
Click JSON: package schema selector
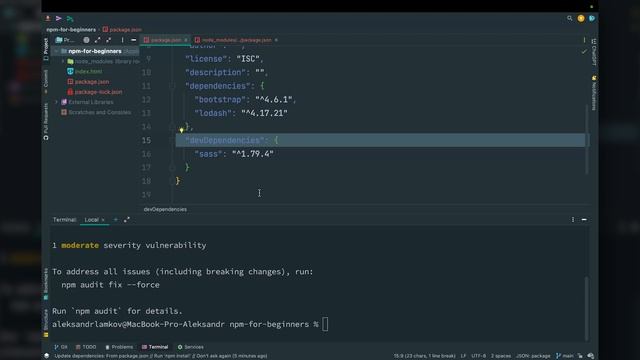click(533, 356)
